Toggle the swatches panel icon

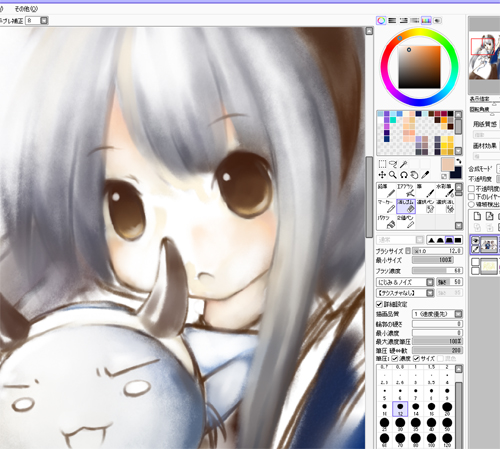point(426,21)
